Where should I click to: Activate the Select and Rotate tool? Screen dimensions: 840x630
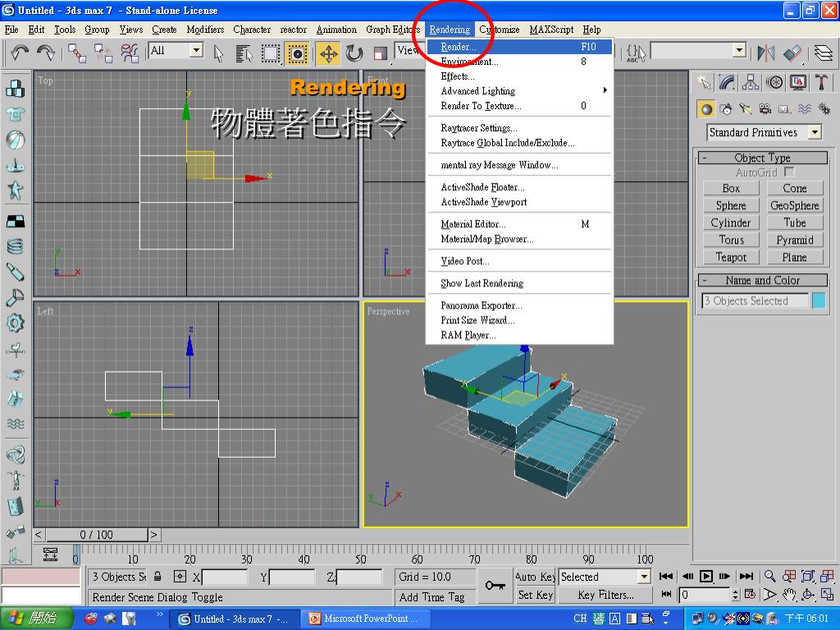pyautogui.click(x=354, y=53)
